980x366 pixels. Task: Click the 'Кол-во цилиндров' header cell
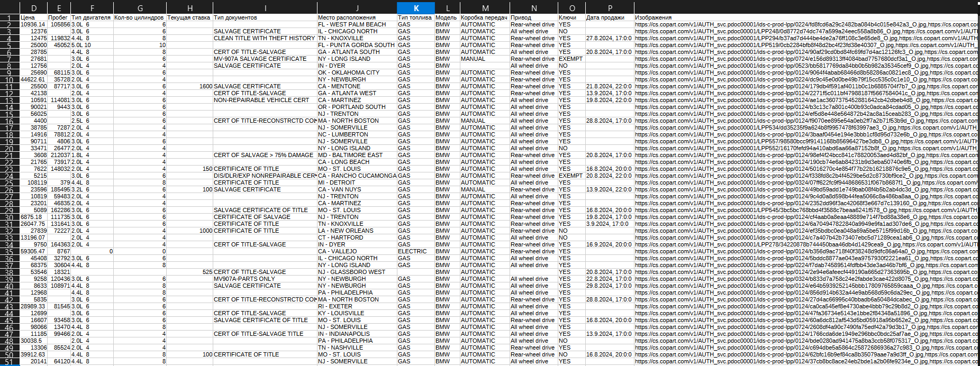pyautogui.click(x=140, y=17)
